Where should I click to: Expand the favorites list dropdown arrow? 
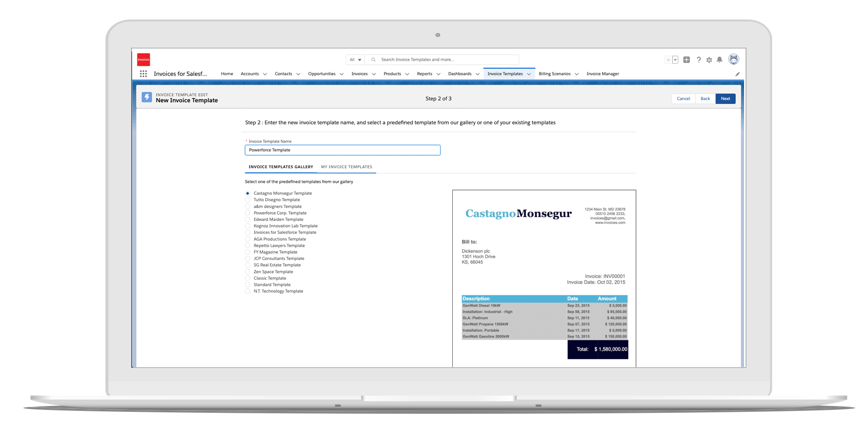pyautogui.click(x=675, y=60)
